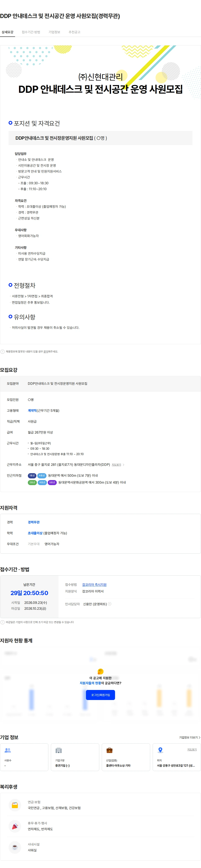
Task: Click the 휴무·휴가·행사 party icon
Action: click(x=15, y=826)
